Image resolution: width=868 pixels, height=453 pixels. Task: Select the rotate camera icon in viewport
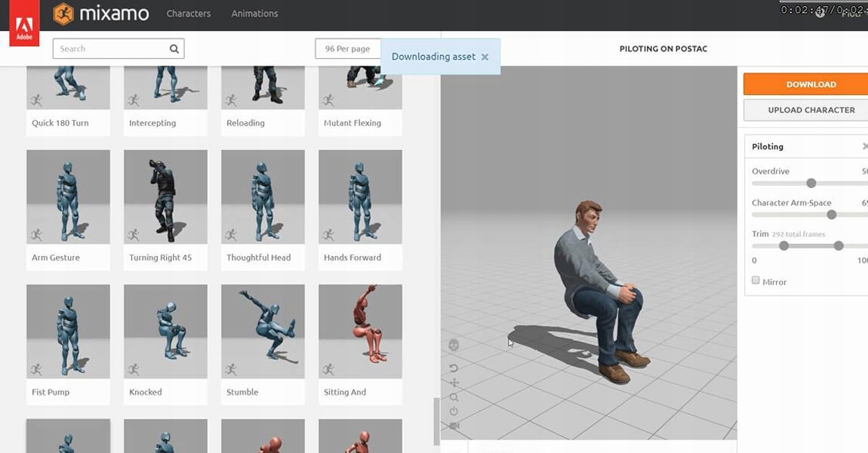(x=454, y=368)
